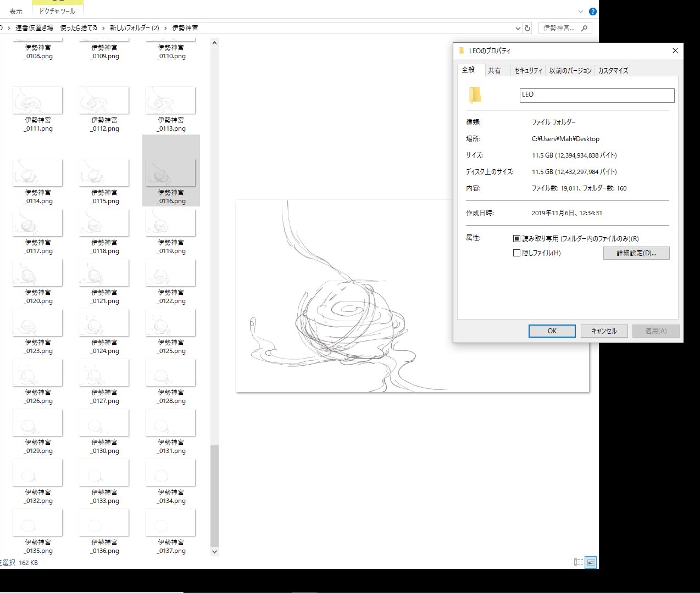
Task: Click the 伊勢神宮 breadcrumb segment
Action: point(185,28)
